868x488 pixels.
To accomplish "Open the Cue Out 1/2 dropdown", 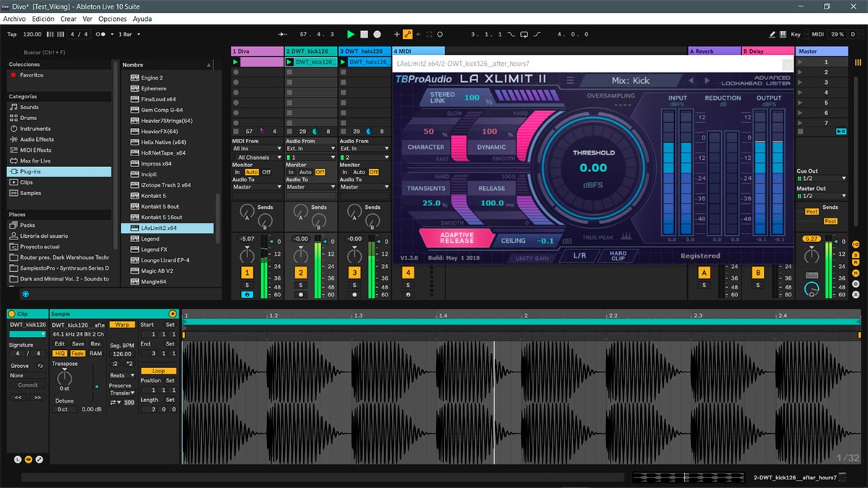I will pos(821,178).
